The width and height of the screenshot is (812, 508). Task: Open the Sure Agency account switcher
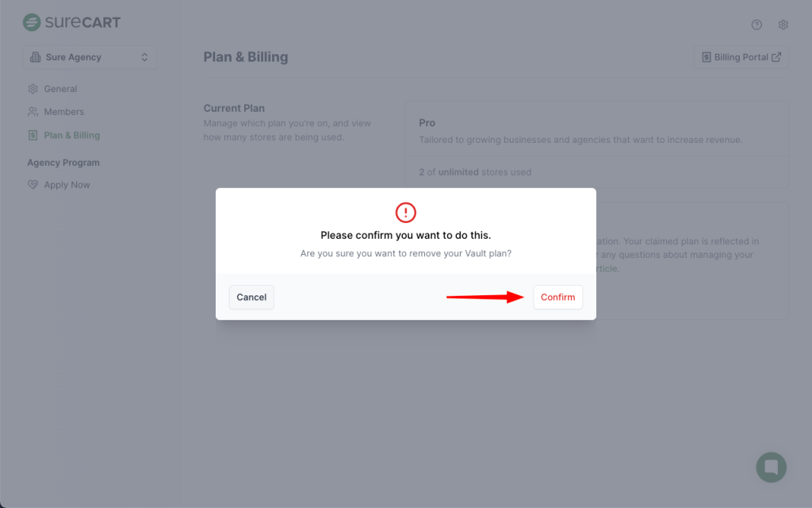[89, 57]
